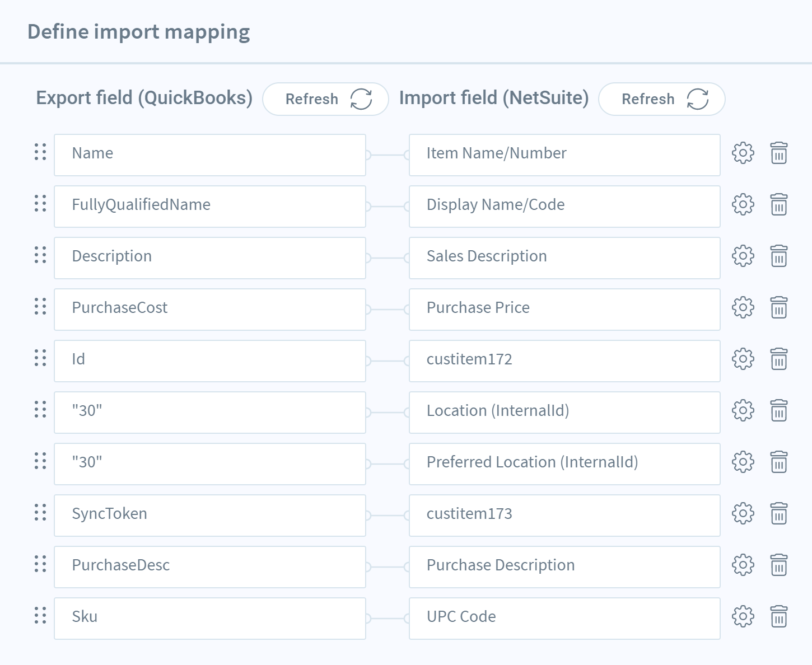
Task: Select the Item Name/Number import field
Action: 564,155
